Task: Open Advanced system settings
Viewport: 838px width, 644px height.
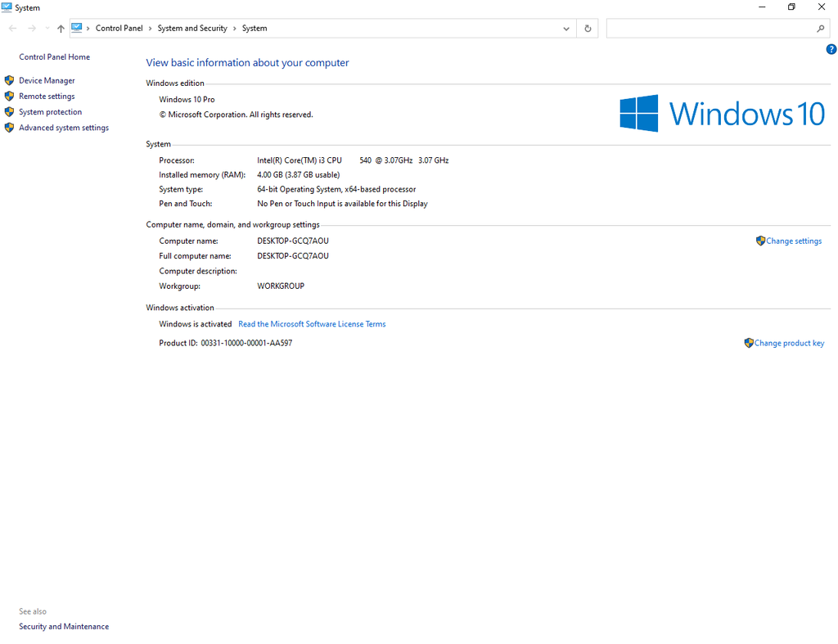Action: (64, 128)
